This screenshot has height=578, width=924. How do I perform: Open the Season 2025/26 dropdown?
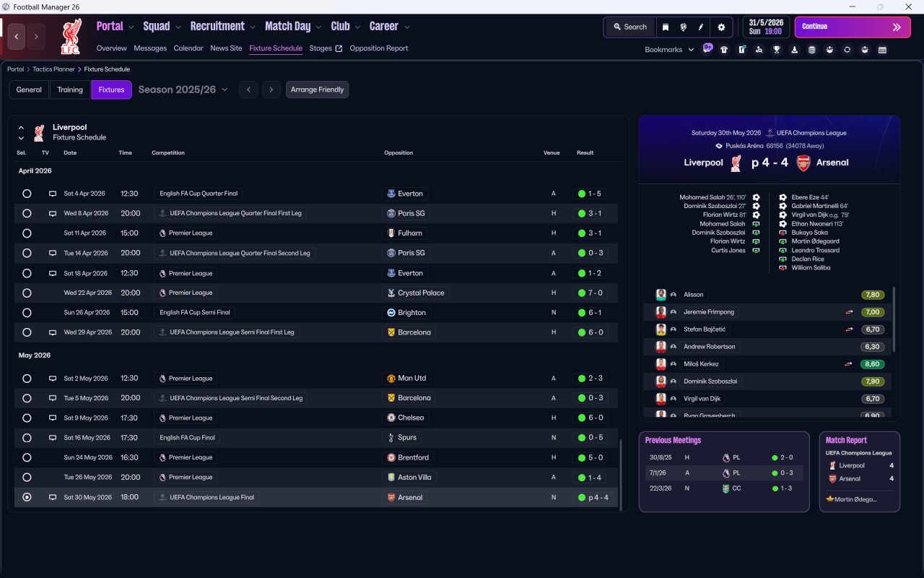click(183, 90)
